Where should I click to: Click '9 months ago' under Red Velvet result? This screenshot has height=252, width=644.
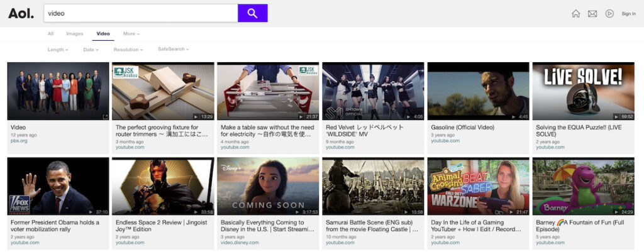[340, 141]
